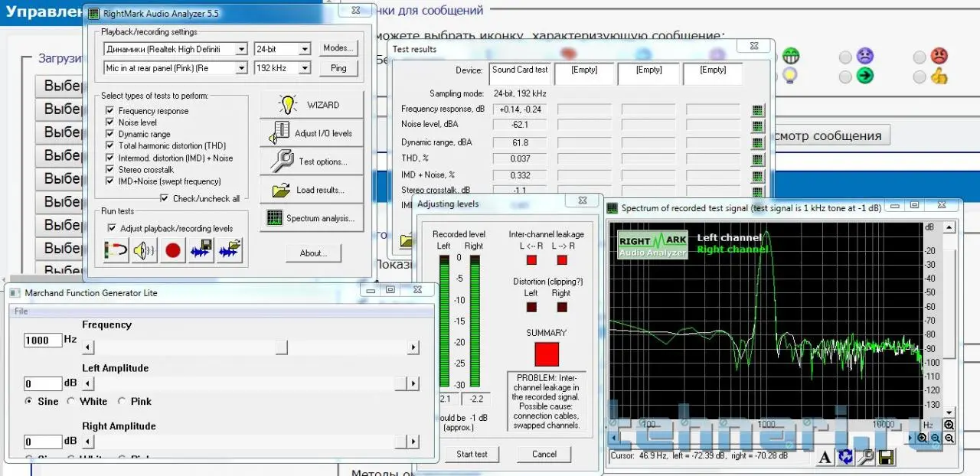Select the White waveform radio for left channel
The image size is (980, 476).
(x=70, y=401)
